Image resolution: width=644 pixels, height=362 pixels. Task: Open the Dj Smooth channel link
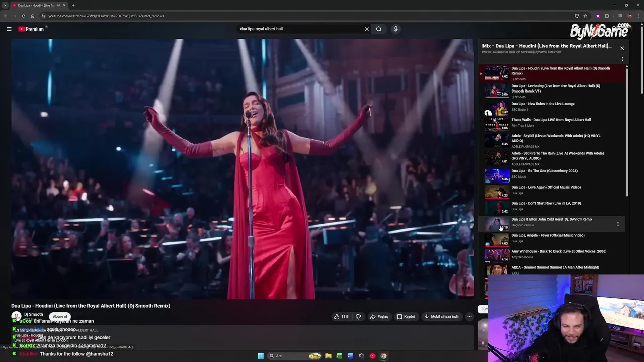[x=33, y=315]
